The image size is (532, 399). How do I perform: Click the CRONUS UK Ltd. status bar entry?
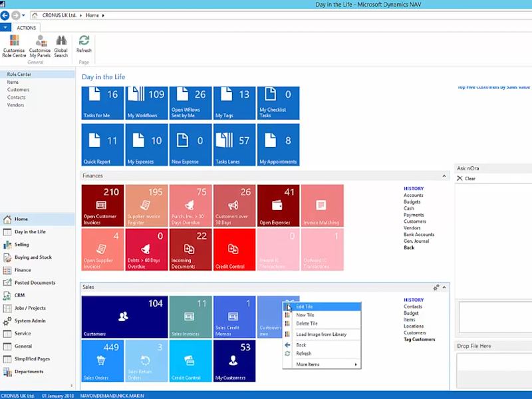pyautogui.click(x=17, y=396)
